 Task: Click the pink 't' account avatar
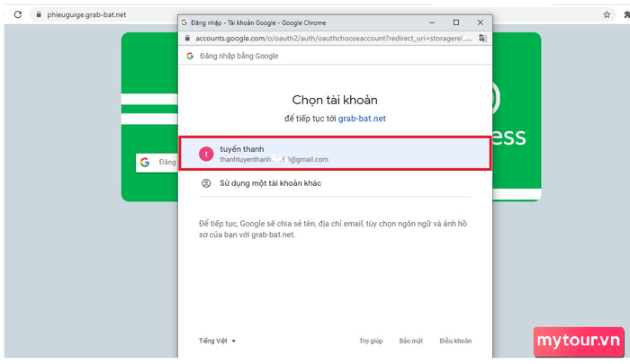[x=206, y=154]
